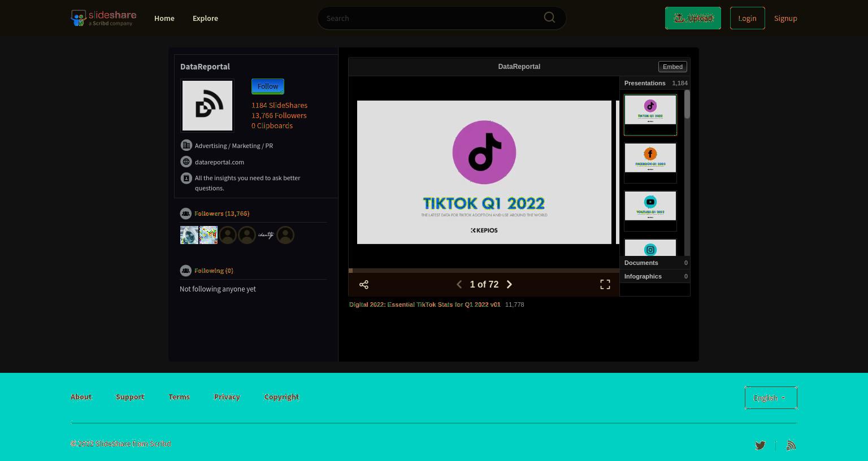Open first follower avatar

click(x=189, y=235)
